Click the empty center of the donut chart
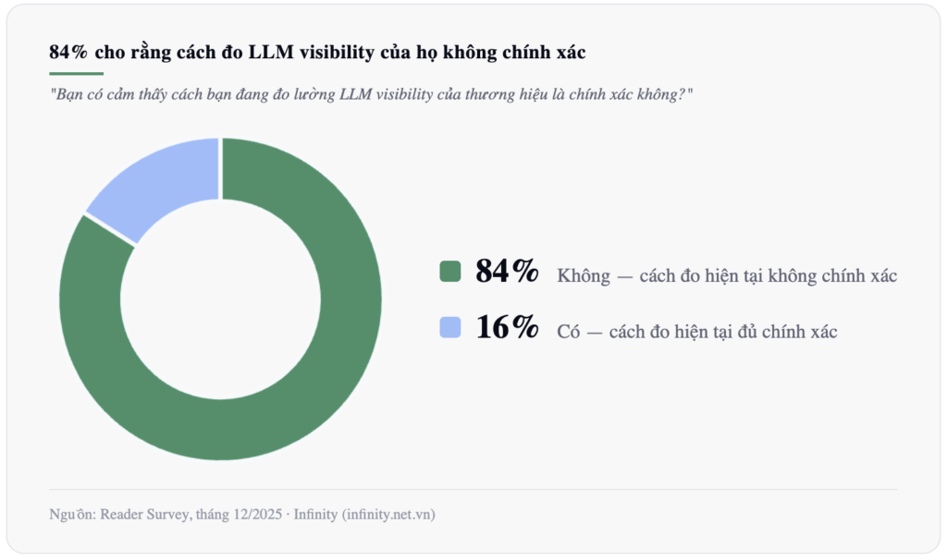Image resolution: width=947 pixels, height=560 pixels. point(220,298)
